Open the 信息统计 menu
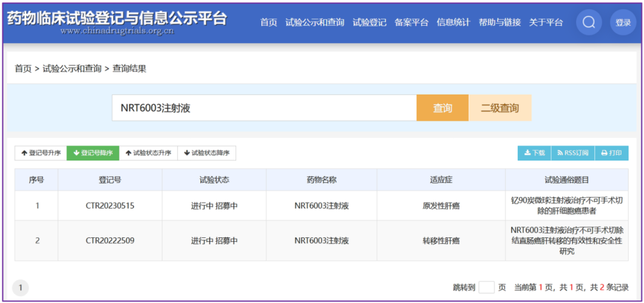 [453, 23]
